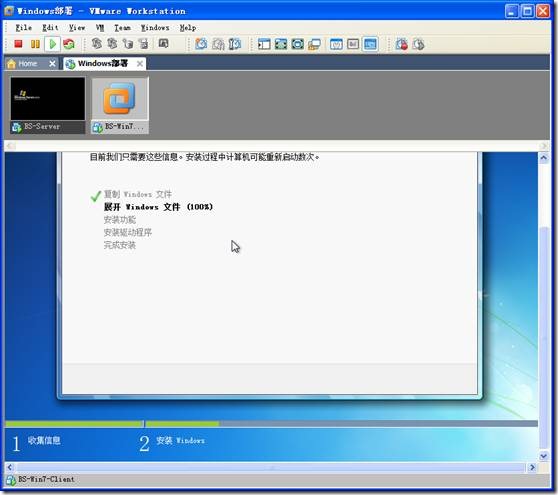This screenshot has width=558, height=495.
Task: Click the Summary view toolbar icon
Action: click(336, 44)
